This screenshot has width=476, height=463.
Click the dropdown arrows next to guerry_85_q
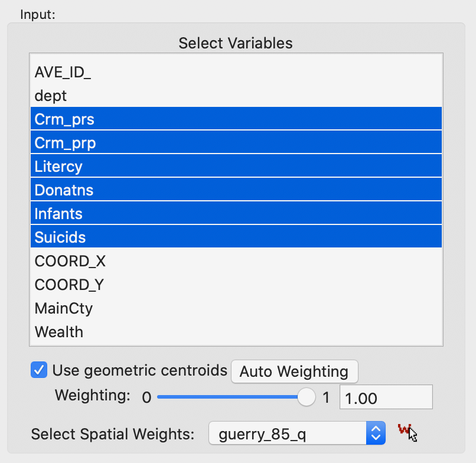point(376,434)
